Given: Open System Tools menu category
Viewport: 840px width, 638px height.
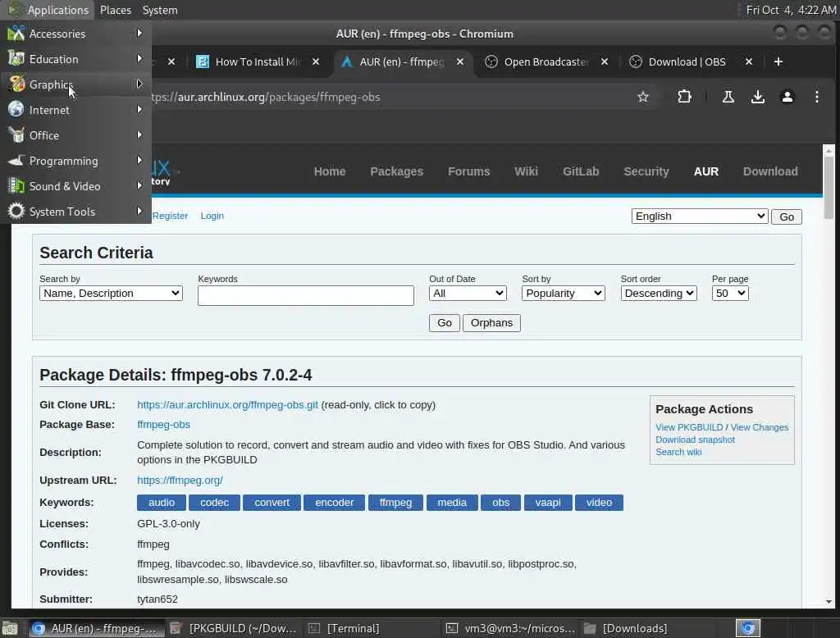Looking at the screenshot, I should tap(75, 212).
